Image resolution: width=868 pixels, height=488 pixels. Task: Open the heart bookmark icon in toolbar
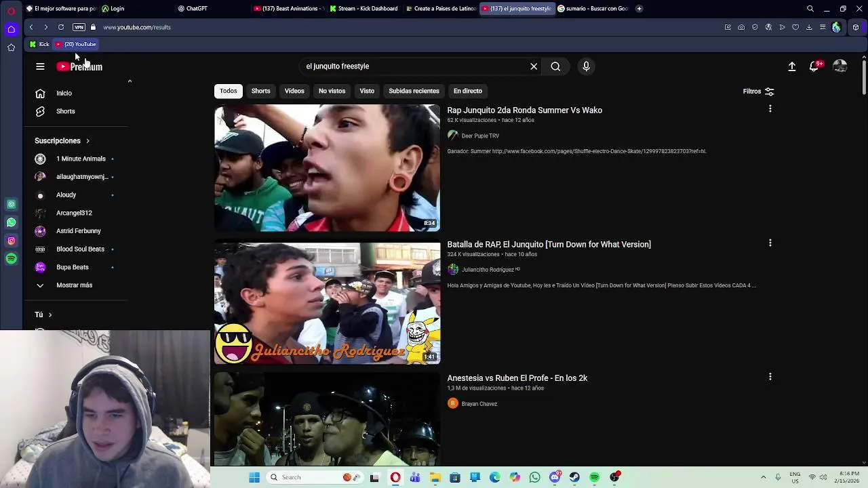795,27
